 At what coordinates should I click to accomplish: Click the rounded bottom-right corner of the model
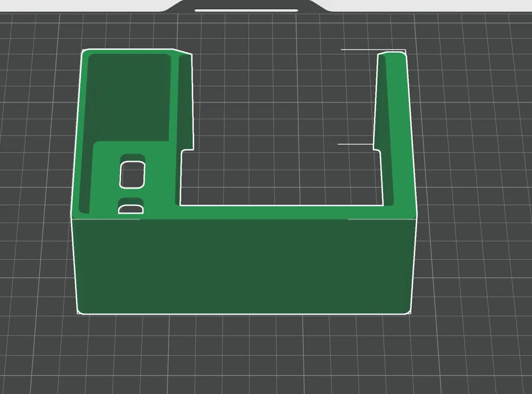click(x=407, y=310)
